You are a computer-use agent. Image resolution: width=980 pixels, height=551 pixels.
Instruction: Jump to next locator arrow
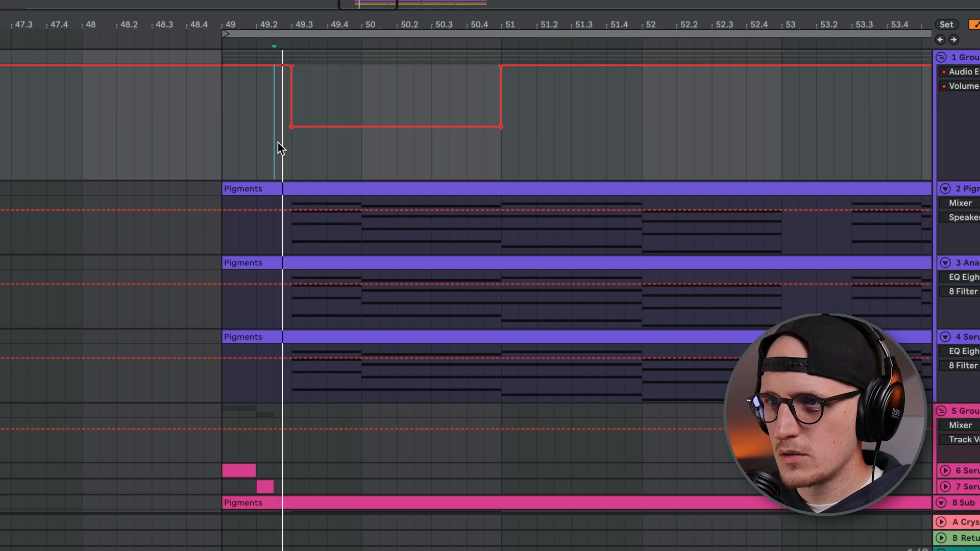point(953,40)
